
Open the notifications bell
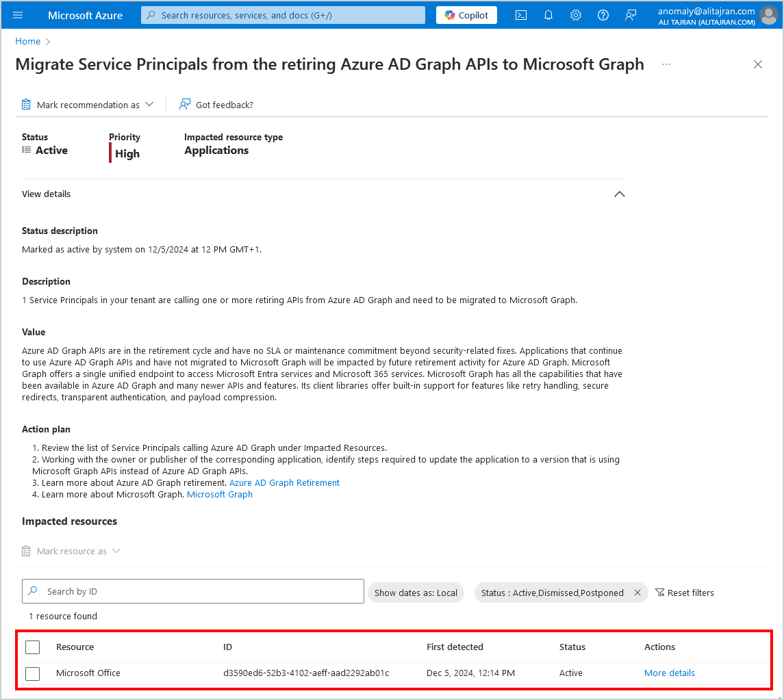click(x=548, y=15)
